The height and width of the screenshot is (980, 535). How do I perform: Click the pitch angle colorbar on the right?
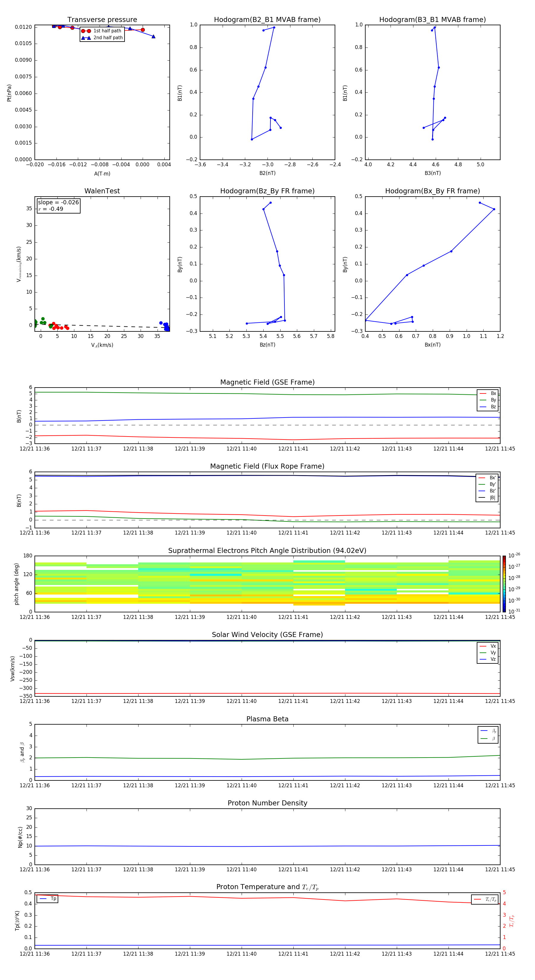pyautogui.click(x=504, y=584)
